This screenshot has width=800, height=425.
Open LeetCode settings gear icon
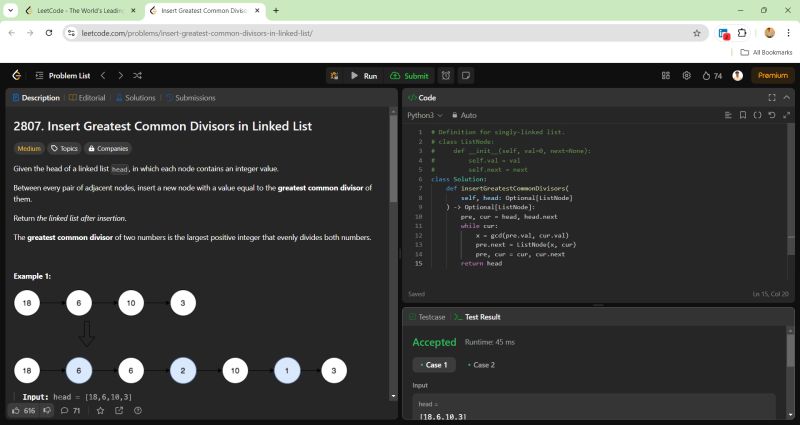[x=687, y=75]
